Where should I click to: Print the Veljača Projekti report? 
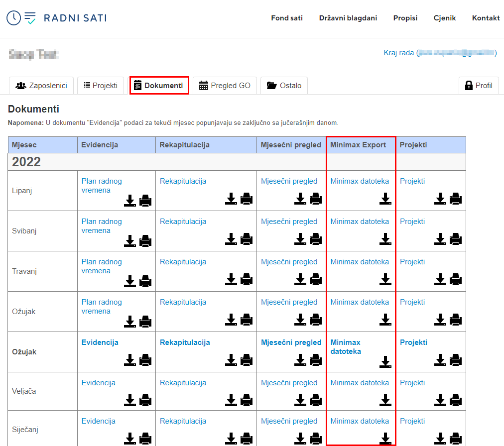coord(456,399)
